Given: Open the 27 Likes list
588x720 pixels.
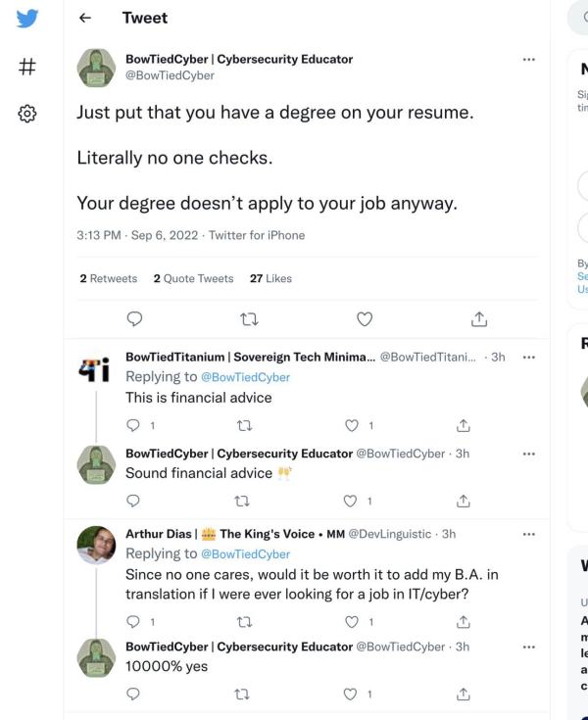Looking at the screenshot, I should pos(270,278).
